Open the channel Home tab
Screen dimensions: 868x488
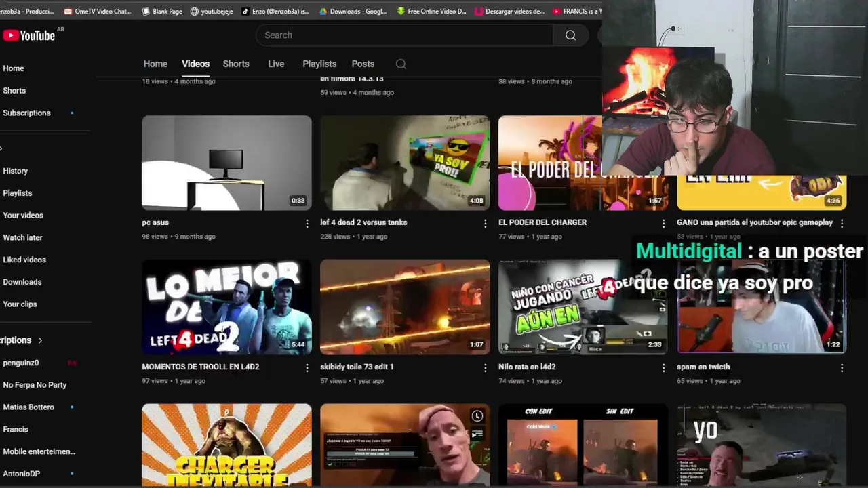click(155, 64)
